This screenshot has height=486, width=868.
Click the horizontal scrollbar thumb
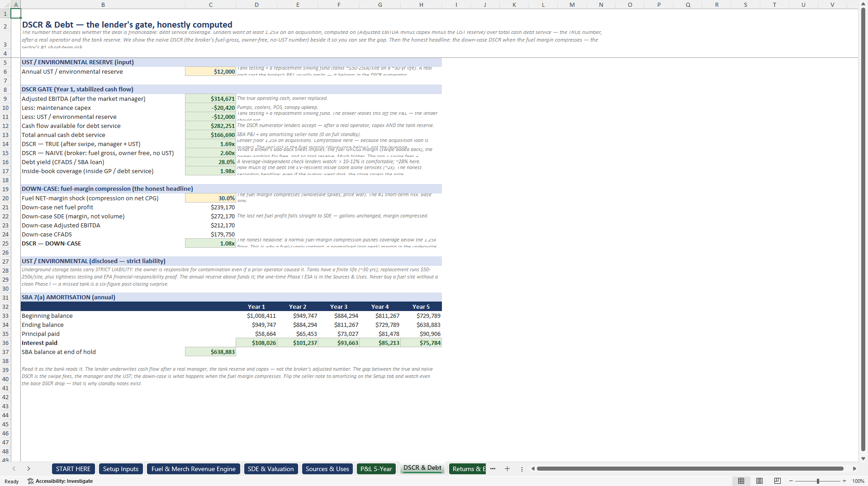click(690, 469)
